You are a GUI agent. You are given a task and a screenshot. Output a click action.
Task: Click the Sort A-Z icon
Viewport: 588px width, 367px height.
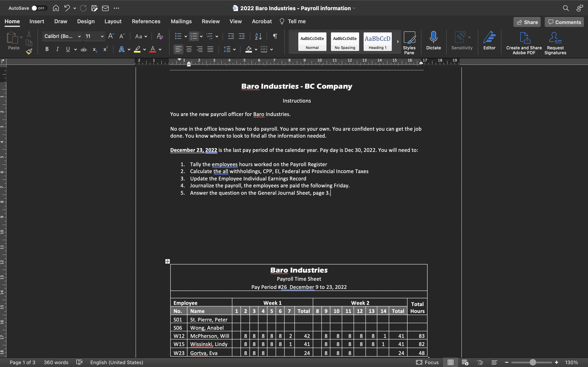(258, 36)
